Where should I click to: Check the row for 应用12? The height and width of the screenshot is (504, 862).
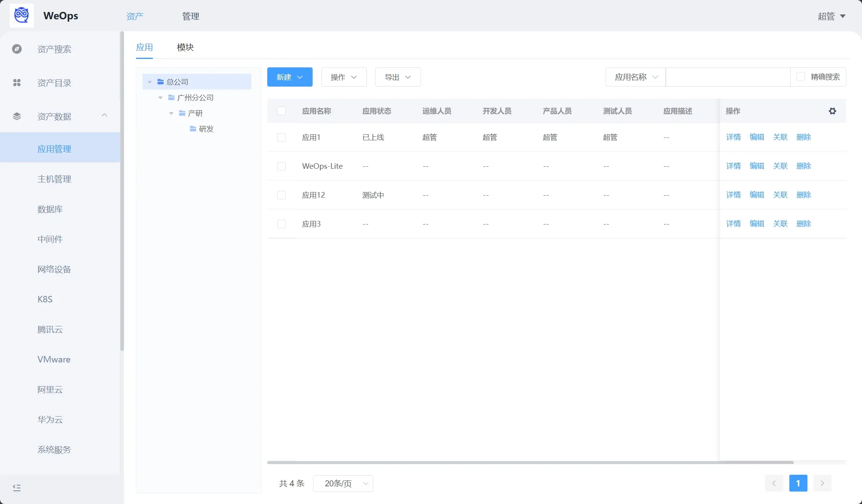282,195
